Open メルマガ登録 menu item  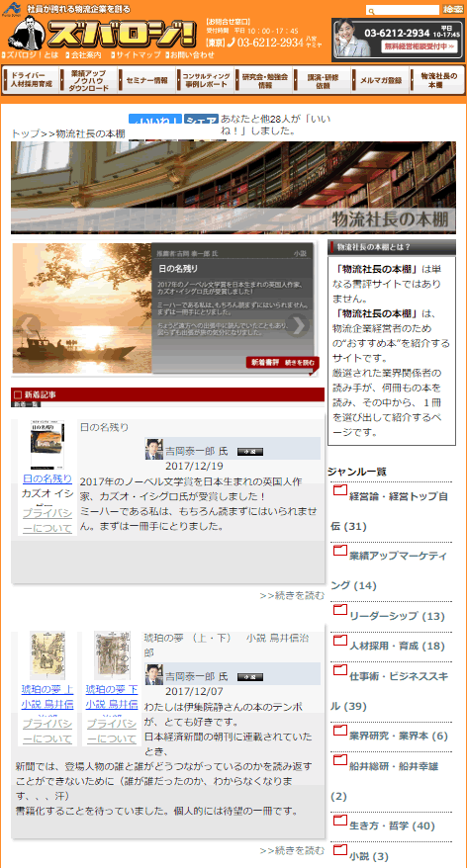point(380,80)
